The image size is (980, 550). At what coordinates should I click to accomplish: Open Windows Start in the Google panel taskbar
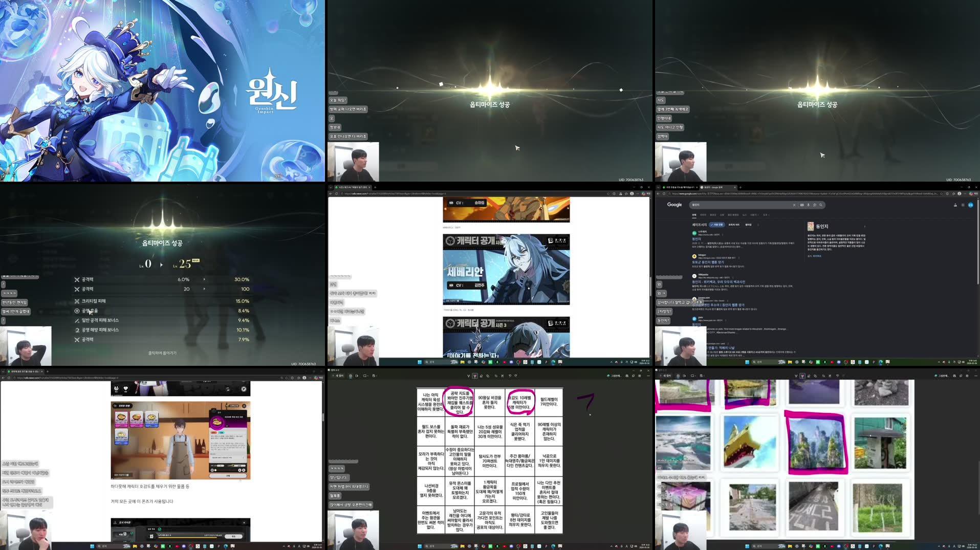[x=747, y=362]
